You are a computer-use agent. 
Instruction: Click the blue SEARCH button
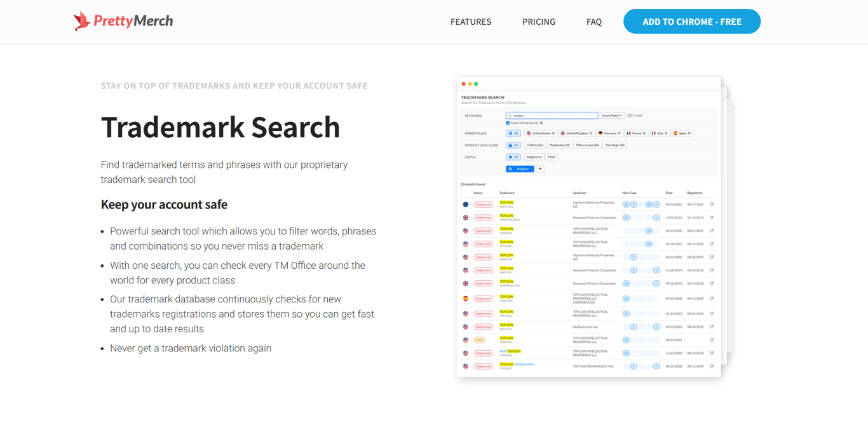coord(520,169)
